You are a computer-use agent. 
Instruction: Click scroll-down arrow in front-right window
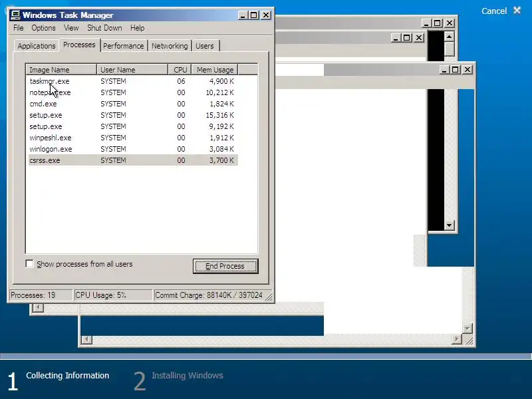click(467, 328)
